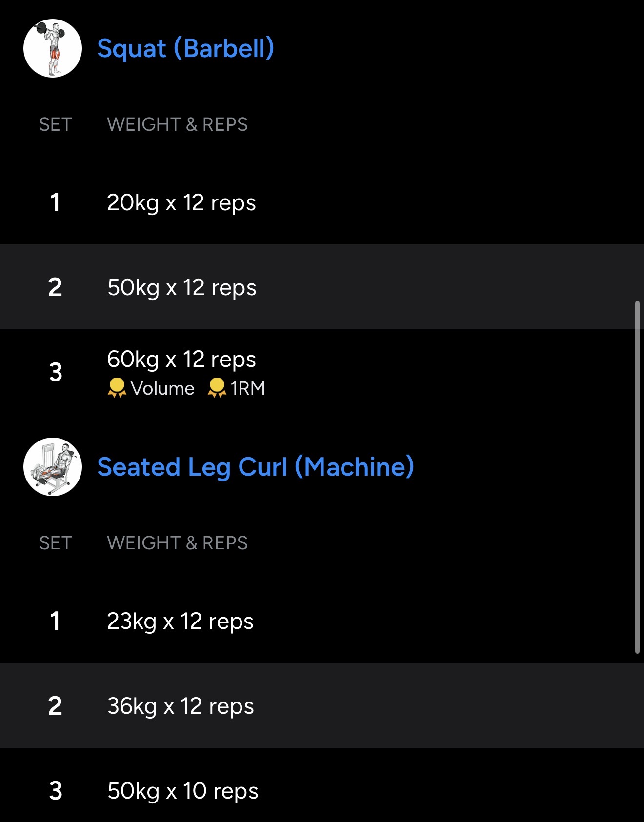The image size is (644, 822).
Task: Open the Seated Leg Curl (Machine) link
Action: (x=256, y=467)
